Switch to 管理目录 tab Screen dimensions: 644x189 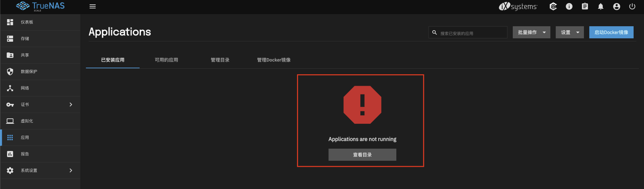220,60
